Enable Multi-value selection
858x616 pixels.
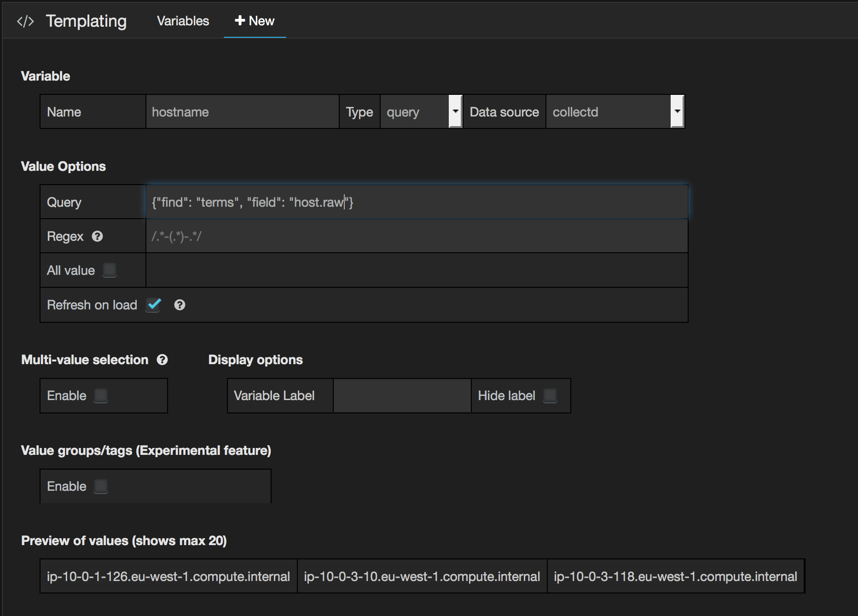coord(101,395)
